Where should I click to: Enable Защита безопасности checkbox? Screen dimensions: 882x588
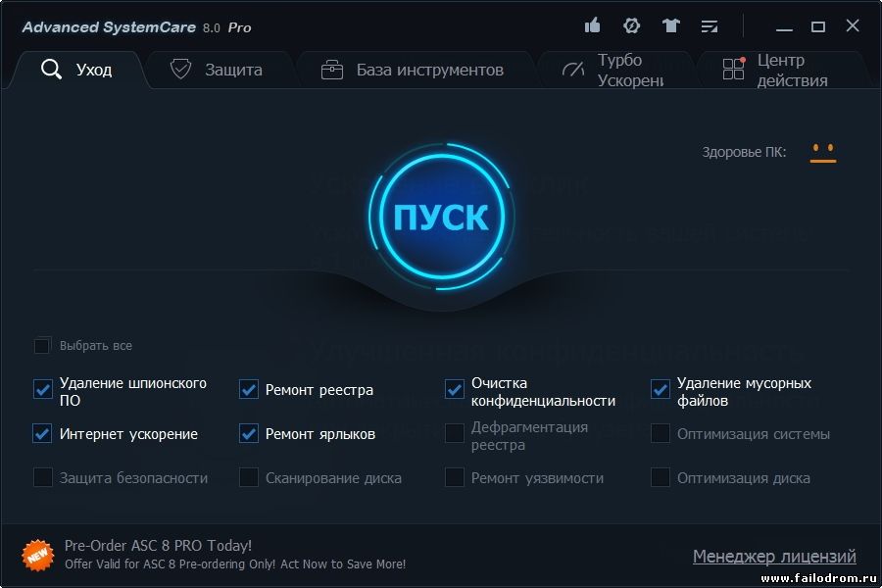click(43, 477)
